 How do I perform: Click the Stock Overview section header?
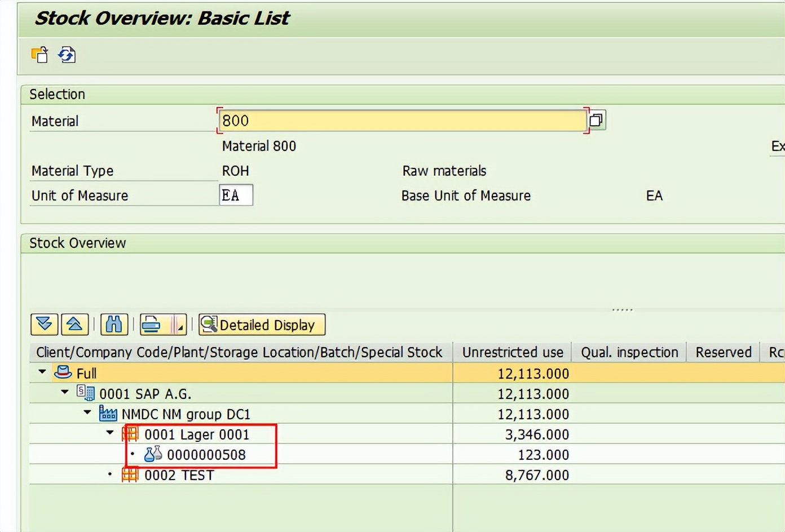(x=78, y=243)
